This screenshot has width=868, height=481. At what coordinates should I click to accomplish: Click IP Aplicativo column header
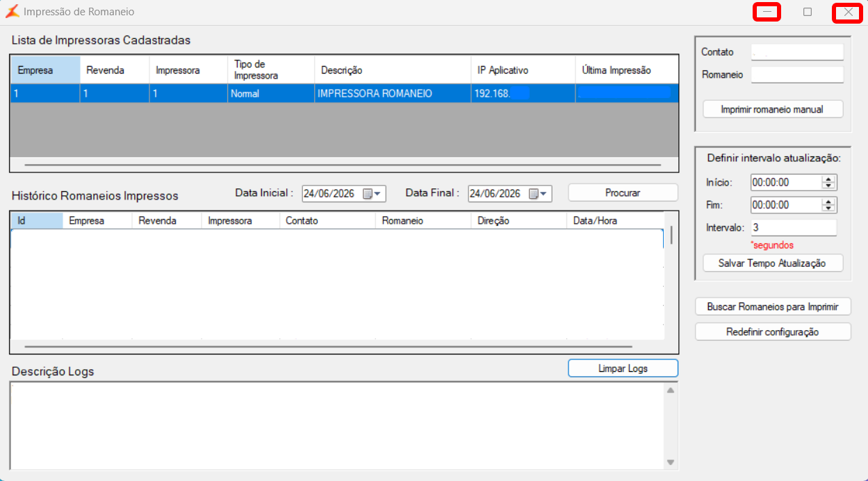[523, 70]
